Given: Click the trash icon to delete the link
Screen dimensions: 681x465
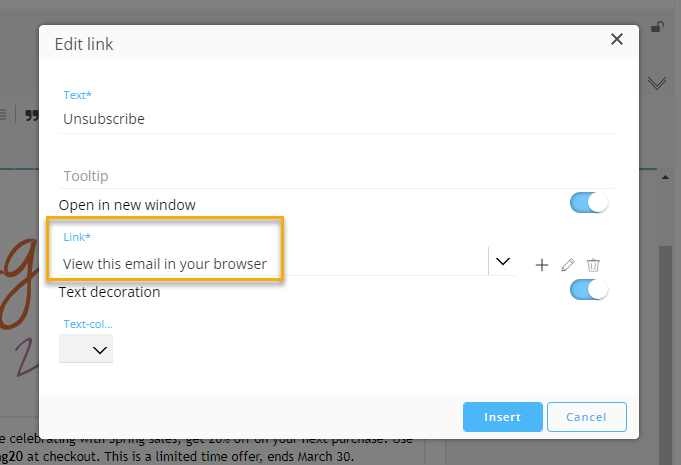Looking at the screenshot, I should 593,265.
